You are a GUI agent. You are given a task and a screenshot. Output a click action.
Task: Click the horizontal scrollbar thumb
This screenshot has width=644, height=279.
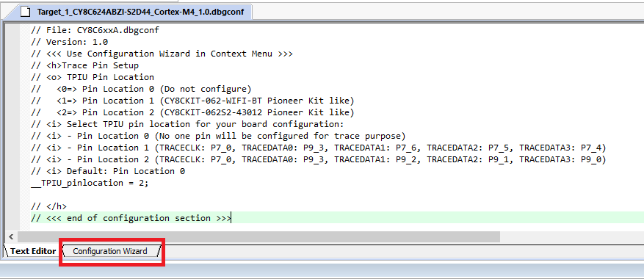(258, 236)
